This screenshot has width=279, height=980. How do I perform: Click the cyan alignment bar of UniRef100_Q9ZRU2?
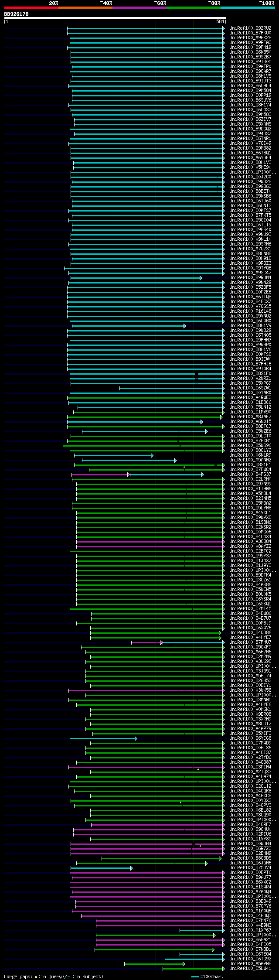click(x=146, y=28)
